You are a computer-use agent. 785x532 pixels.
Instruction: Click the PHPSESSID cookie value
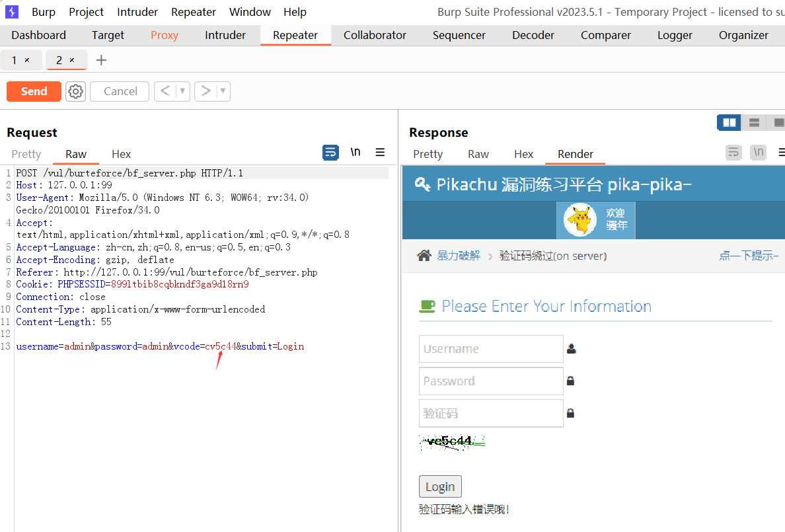(x=180, y=284)
